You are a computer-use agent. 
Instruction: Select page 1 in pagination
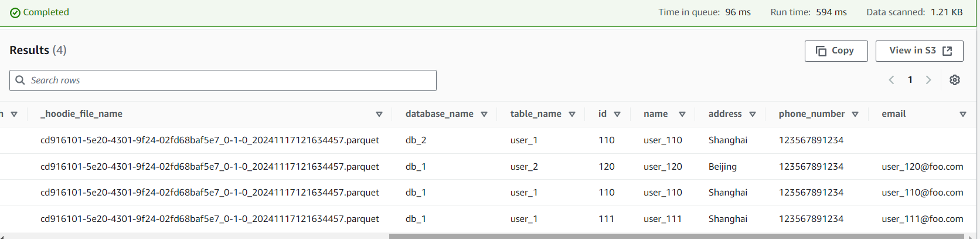(x=910, y=80)
